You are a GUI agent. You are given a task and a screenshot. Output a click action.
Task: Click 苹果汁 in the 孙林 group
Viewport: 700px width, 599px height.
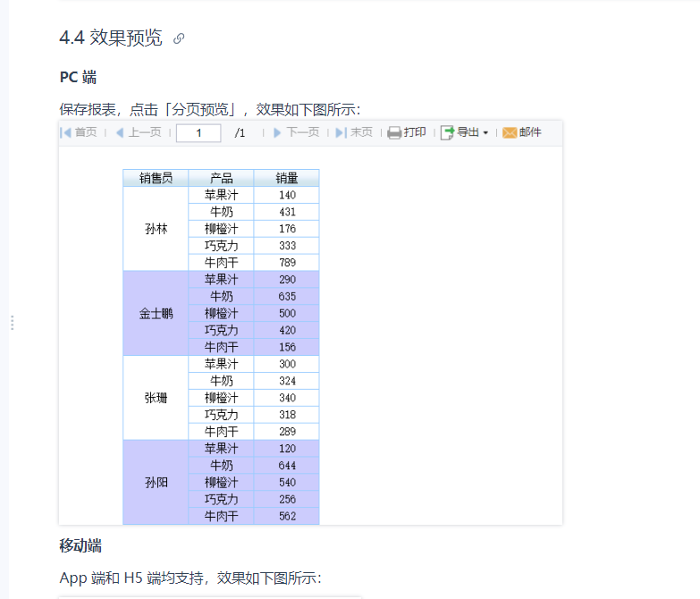pyautogui.click(x=221, y=195)
